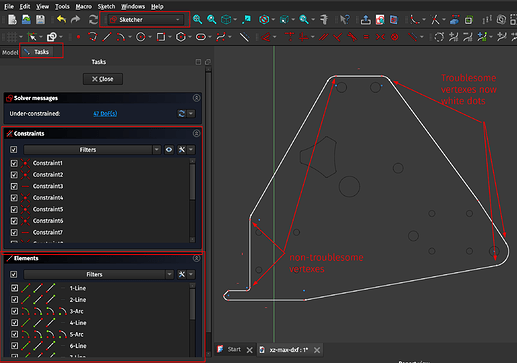Redo the last undone action
This screenshot has width=517, height=363.
[76, 20]
